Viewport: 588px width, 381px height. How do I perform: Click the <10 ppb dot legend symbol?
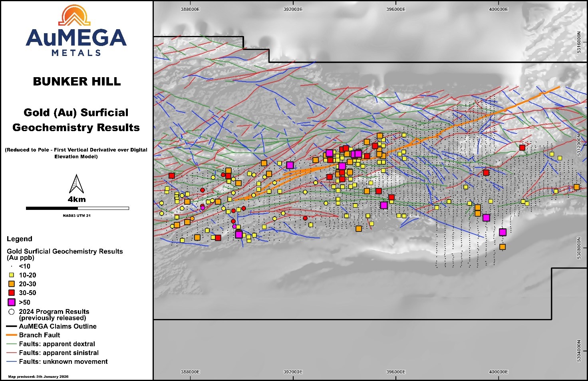(x=12, y=266)
